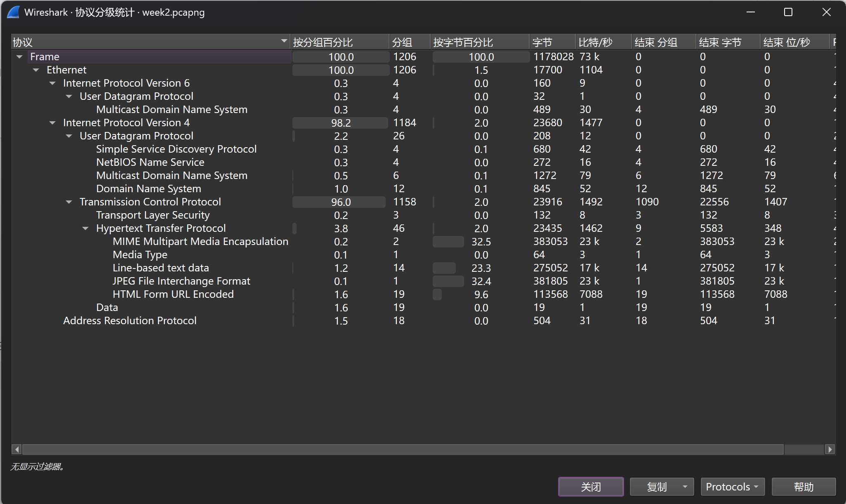Sort by 按字节百分比 column header

[480, 42]
